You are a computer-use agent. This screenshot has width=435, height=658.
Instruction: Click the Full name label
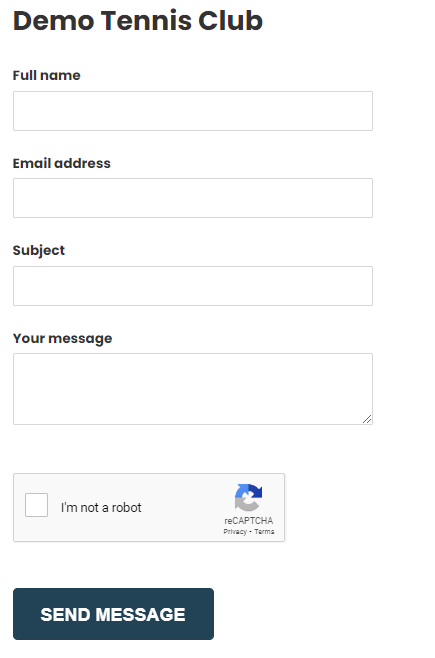47,76
